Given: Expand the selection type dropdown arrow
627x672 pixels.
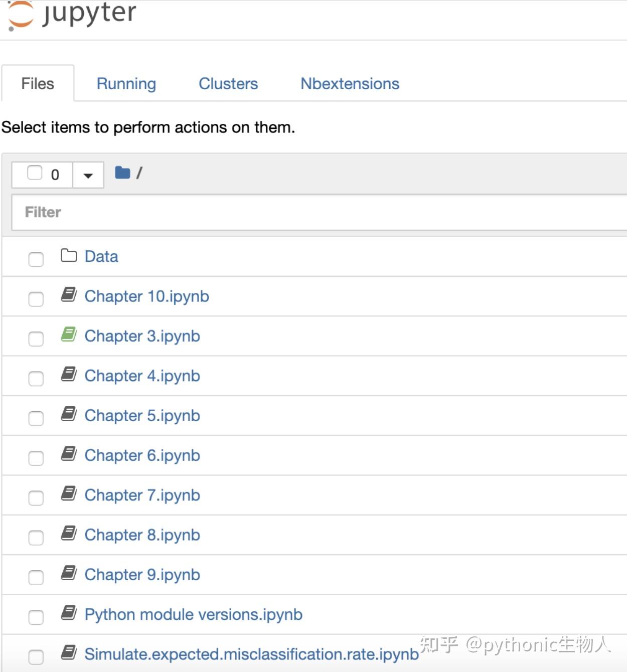Looking at the screenshot, I should (x=88, y=175).
